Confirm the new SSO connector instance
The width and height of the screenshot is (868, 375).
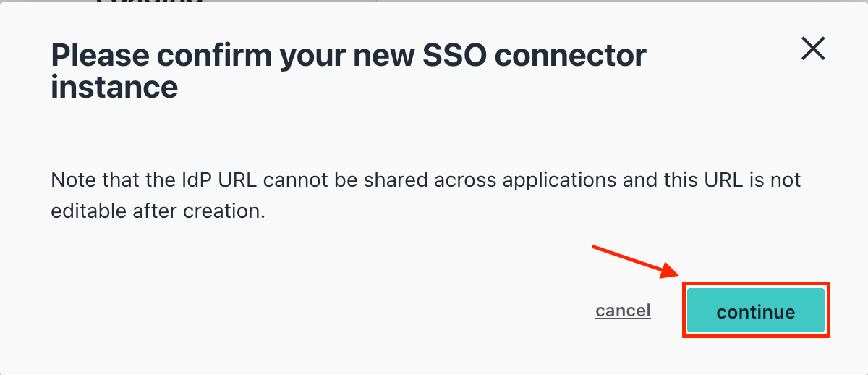pyautogui.click(x=755, y=311)
